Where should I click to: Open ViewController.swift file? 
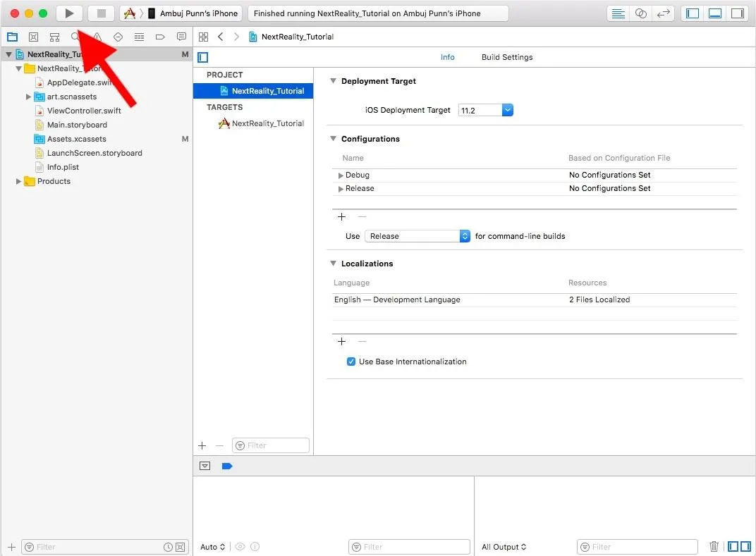(84, 111)
